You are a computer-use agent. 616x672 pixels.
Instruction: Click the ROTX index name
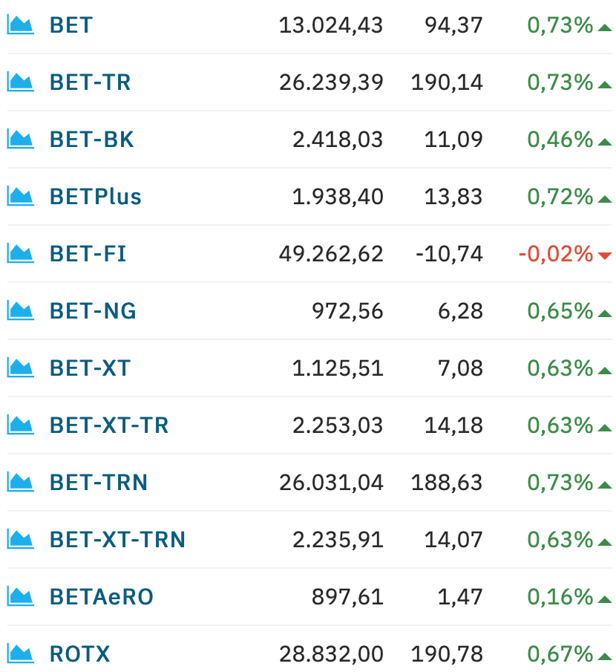point(79,654)
